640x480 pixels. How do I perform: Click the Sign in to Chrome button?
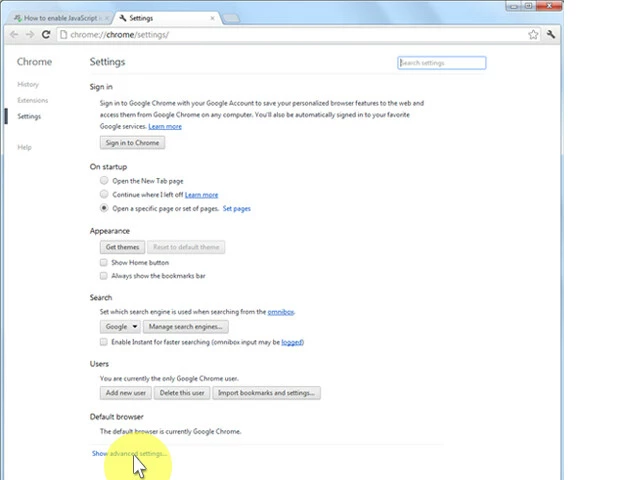tap(132, 143)
